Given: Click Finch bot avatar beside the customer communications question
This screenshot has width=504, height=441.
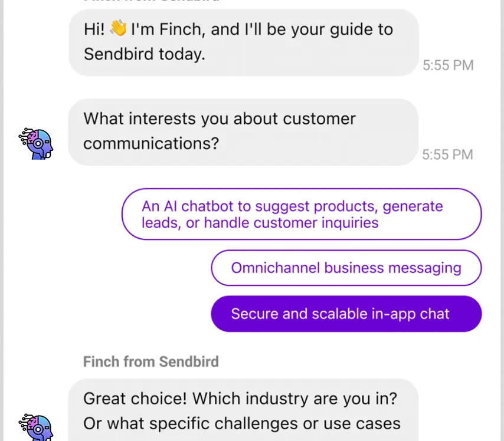Looking at the screenshot, I should pos(37,144).
